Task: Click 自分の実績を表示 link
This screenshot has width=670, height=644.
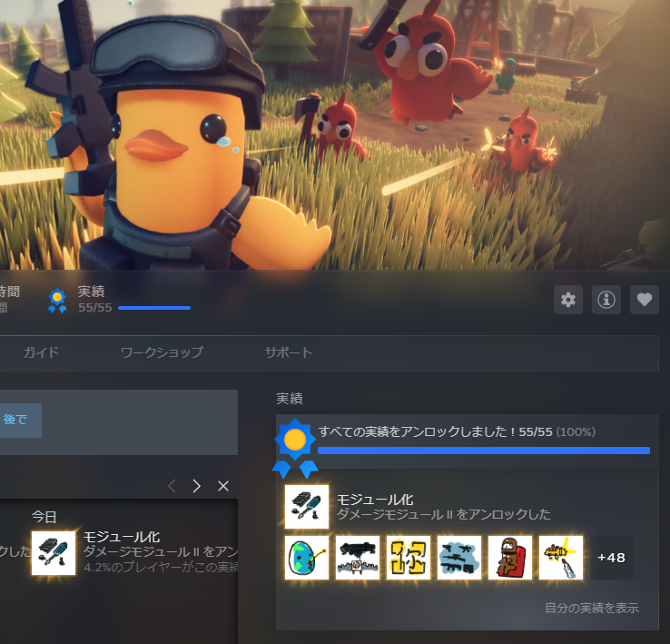Action: [x=592, y=608]
